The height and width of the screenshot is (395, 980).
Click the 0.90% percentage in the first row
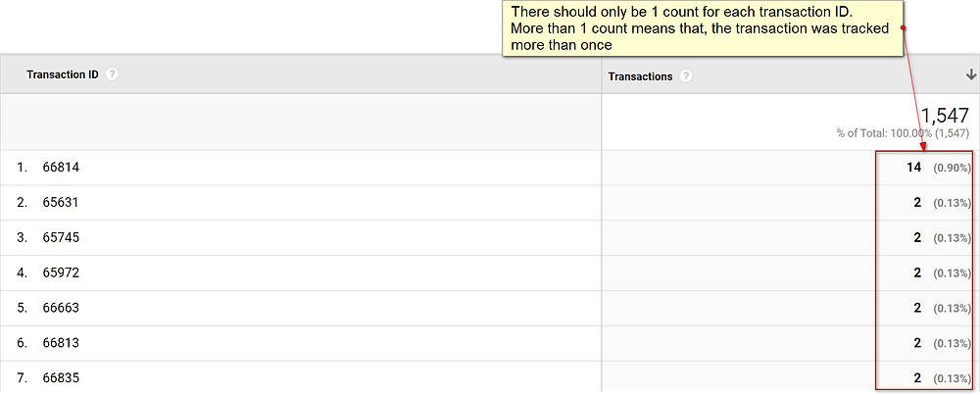[x=952, y=169]
